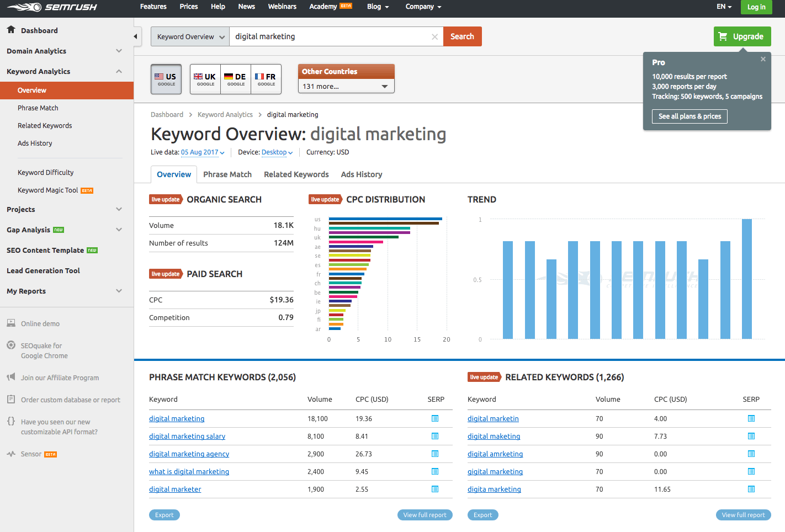Click the Affiliate Program megaphone icon
This screenshot has width=785, height=532.
[11, 377]
